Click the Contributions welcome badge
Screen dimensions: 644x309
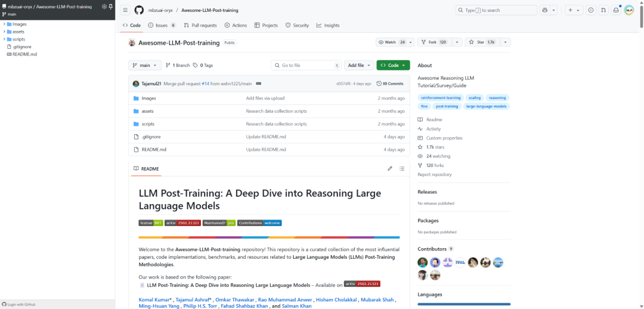259,223
